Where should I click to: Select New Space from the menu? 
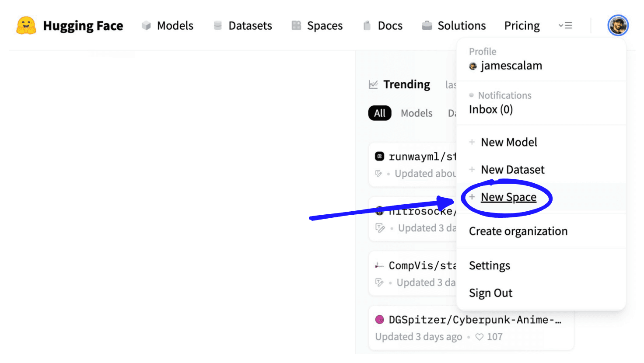pos(508,197)
